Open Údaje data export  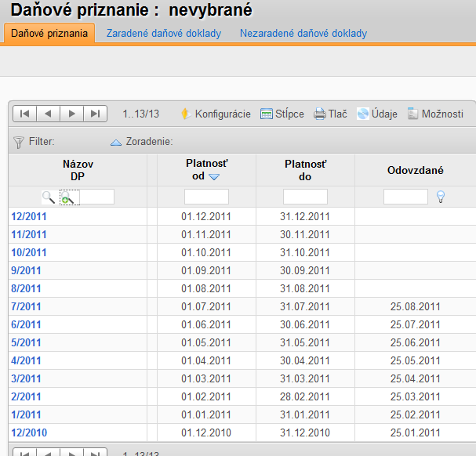376,114
